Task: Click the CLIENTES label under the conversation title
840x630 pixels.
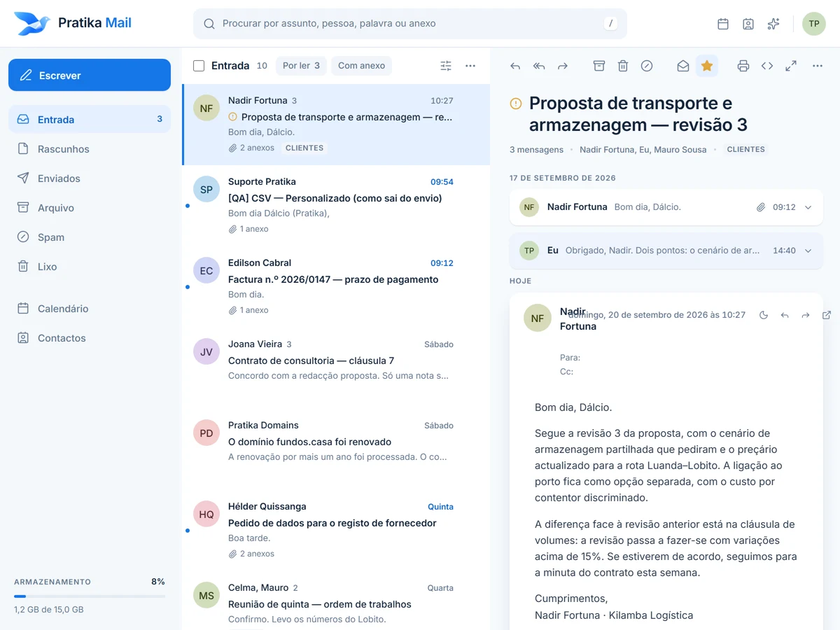Action: pyautogui.click(x=746, y=150)
